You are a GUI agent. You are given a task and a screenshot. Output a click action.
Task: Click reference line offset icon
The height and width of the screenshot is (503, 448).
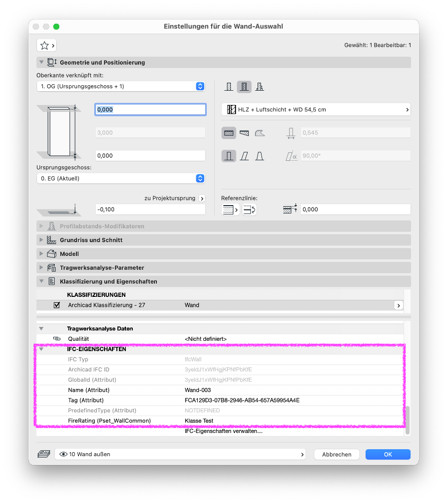coord(290,209)
